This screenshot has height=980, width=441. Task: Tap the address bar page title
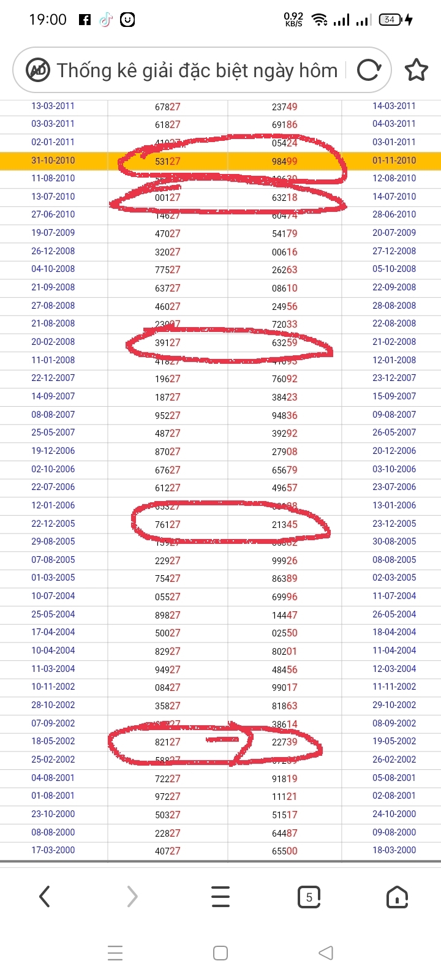197,70
